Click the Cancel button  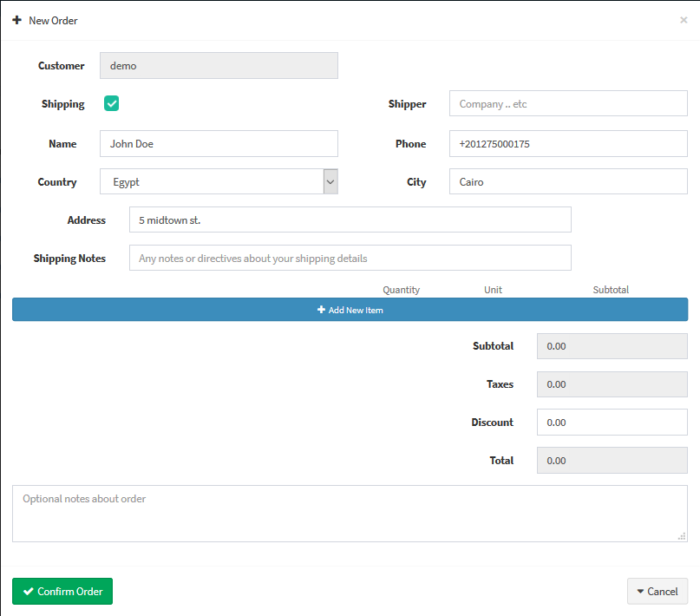(657, 592)
